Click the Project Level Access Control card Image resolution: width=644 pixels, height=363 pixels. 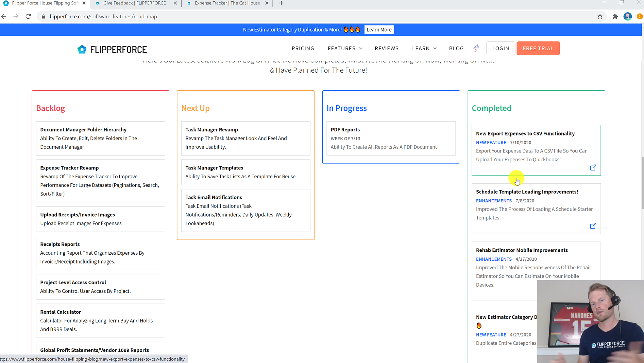[100, 287]
